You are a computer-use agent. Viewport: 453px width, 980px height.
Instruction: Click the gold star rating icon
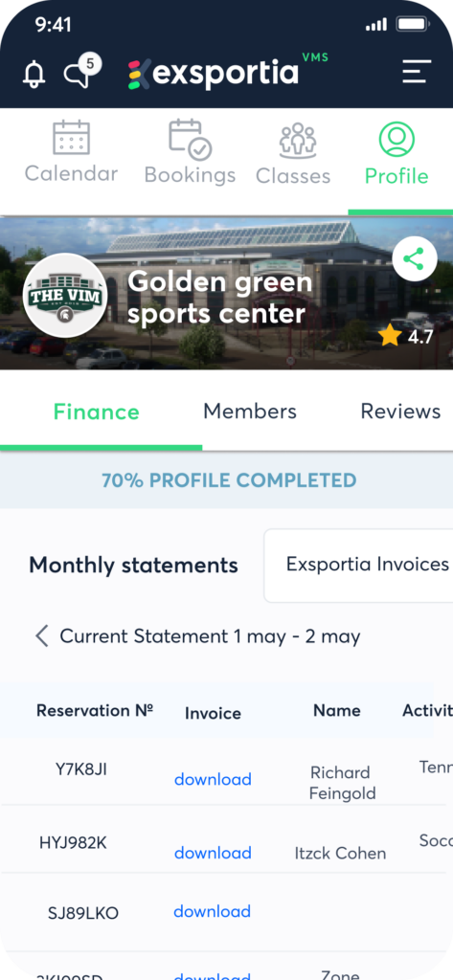(389, 336)
